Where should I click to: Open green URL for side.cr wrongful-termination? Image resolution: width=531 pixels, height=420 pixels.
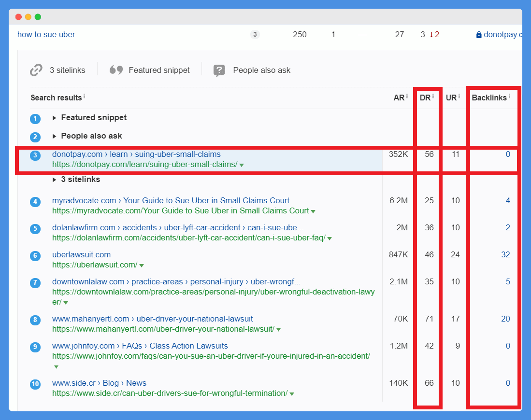click(x=170, y=393)
